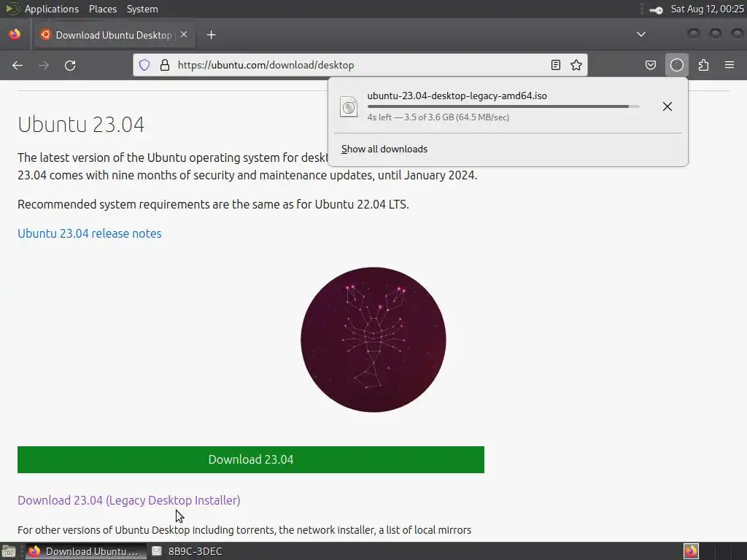The width and height of the screenshot is (747, 560).
Task: Click the download progress bar
Action: click(503, 106)
